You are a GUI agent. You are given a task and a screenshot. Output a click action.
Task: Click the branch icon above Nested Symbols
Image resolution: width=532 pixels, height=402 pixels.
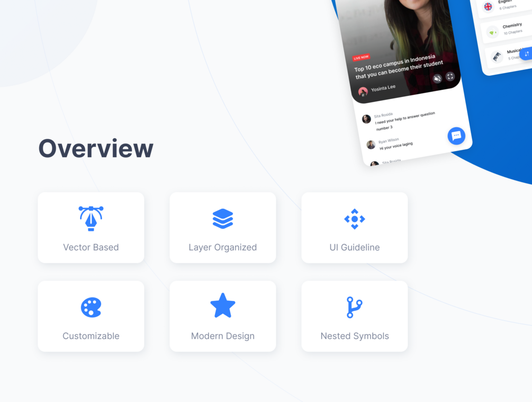[x=354, y=307]
